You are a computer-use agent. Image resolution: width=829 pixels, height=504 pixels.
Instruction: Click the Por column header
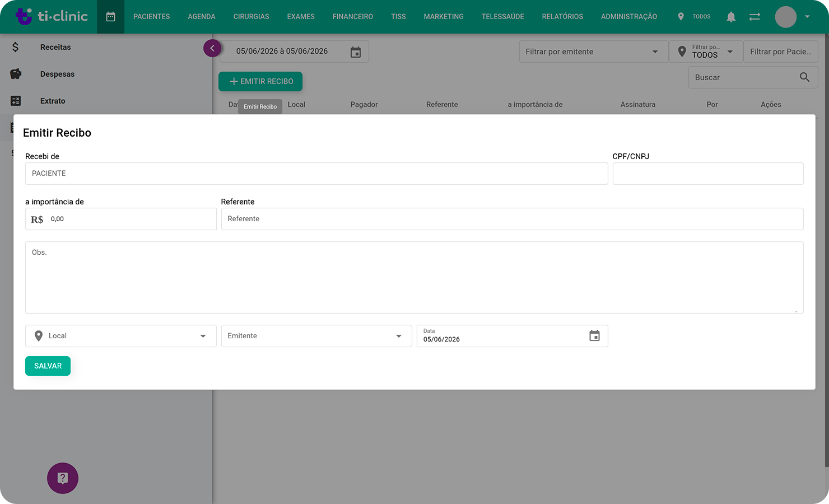(712, 105)
